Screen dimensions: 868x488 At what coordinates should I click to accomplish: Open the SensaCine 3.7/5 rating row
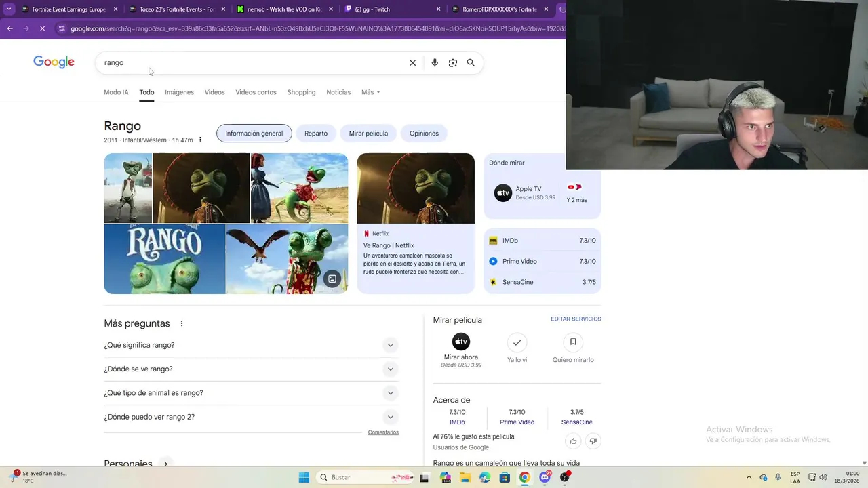click(x=542, y=282)
